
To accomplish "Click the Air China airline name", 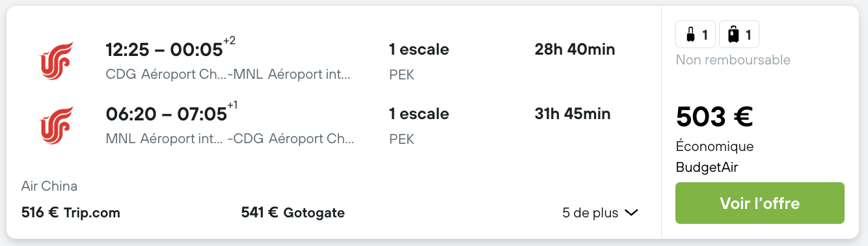I will 49,186.
